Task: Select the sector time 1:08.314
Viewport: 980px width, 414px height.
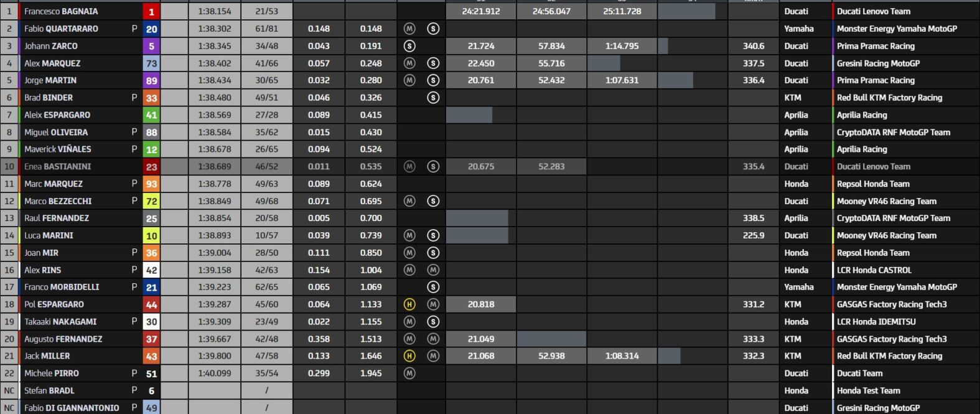Action: pyautogui.click(x=622, y=356)
